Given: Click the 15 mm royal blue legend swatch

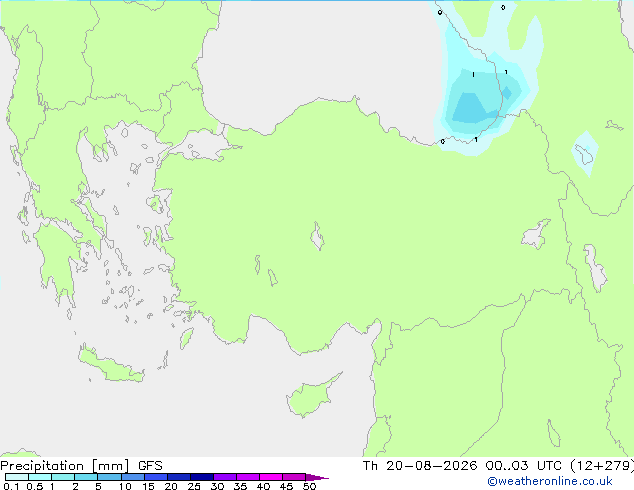Looking at the screenshot, I should pyautogui.click(x=156, y=477).
